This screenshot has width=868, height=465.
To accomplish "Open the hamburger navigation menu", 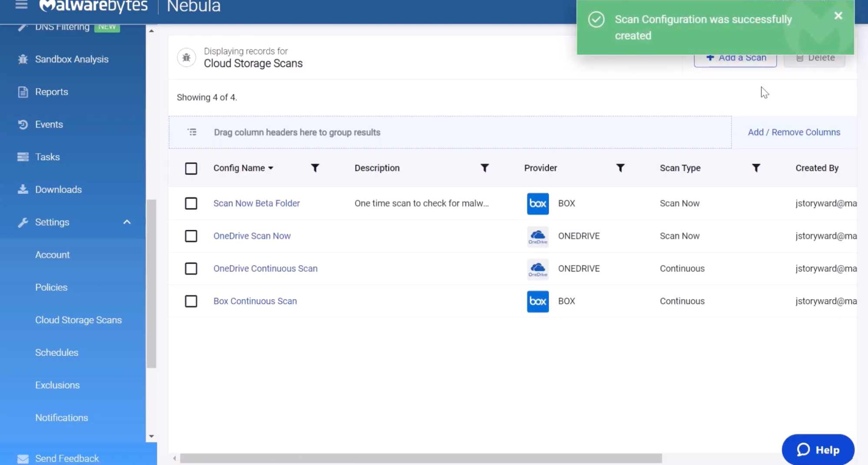I will click(21, 5).
